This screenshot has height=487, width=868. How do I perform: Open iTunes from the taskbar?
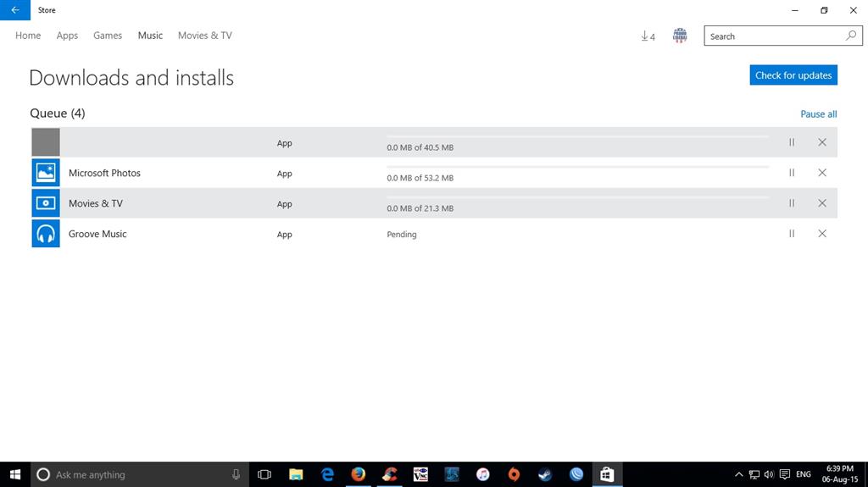coord(482,474)
